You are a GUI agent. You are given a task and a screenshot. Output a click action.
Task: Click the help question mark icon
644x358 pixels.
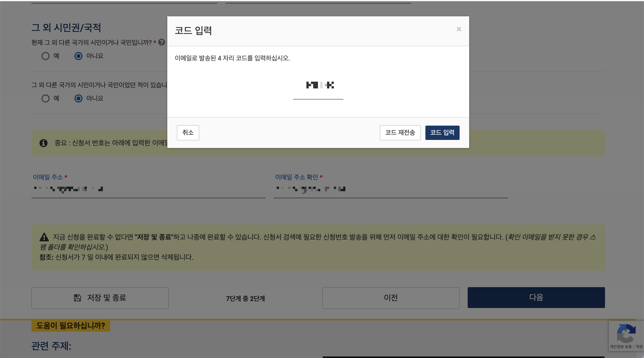coord(162,42)
